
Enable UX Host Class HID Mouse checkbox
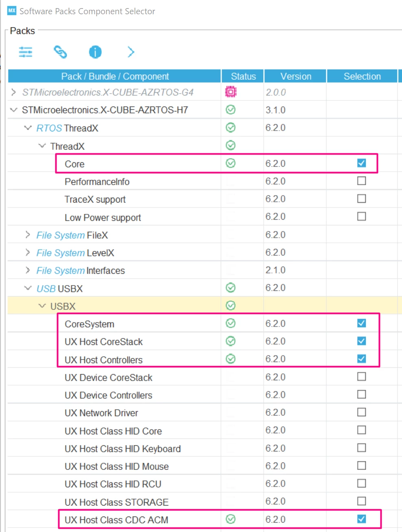pos(361,466)
